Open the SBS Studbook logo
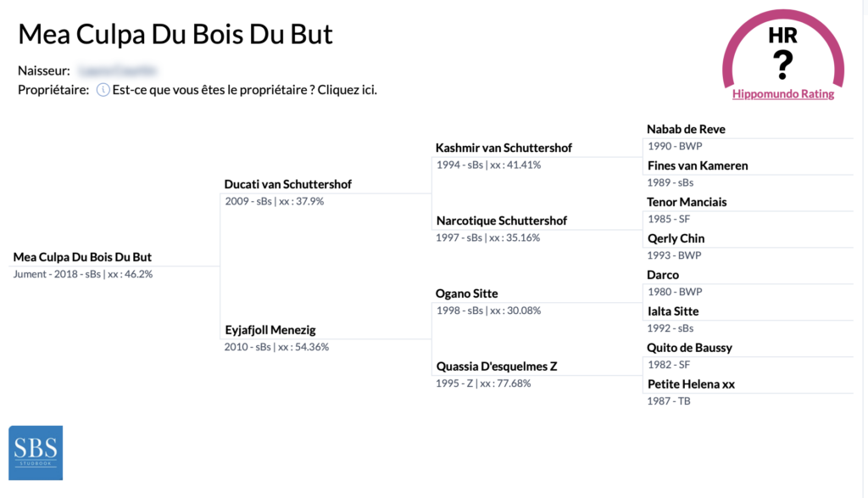Screen dimensions: 868x498 [x=36, y=452]
